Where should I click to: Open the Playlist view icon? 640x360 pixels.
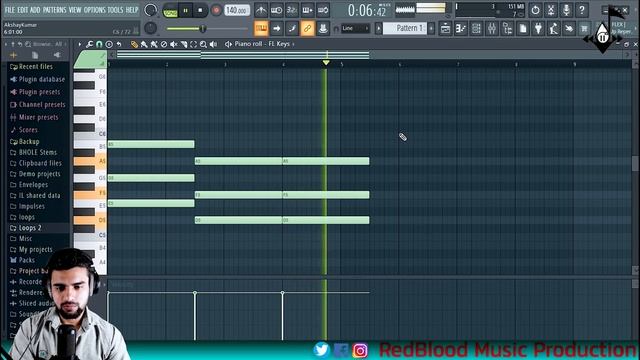(x=445, y=29)
